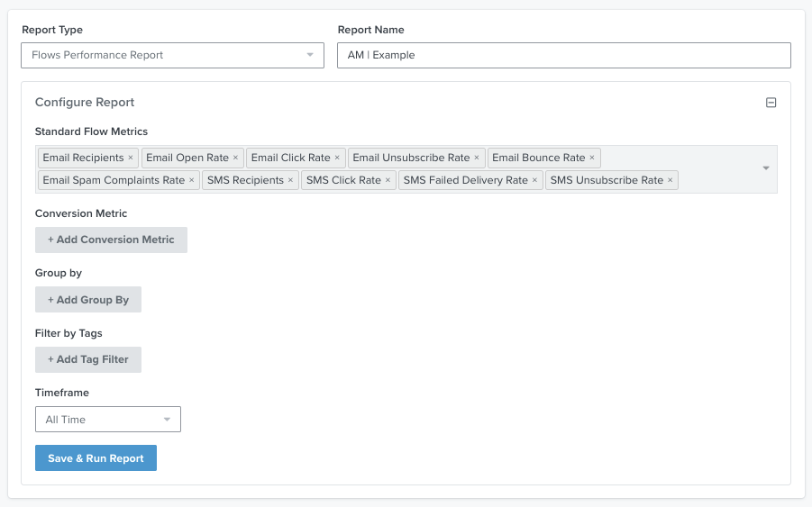Click Add Group By button
The height and width of the screenshot is (507, 812).
pos(88,300)
